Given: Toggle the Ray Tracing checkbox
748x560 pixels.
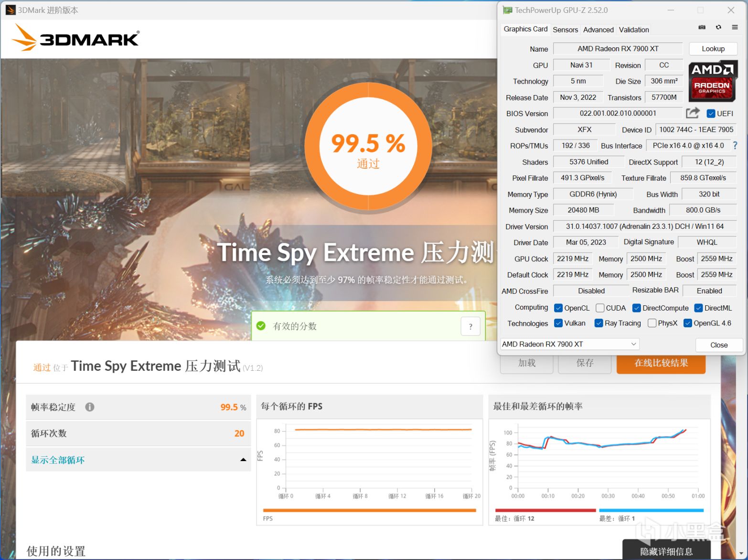Looking at the screenshot, I should (598, 323).
